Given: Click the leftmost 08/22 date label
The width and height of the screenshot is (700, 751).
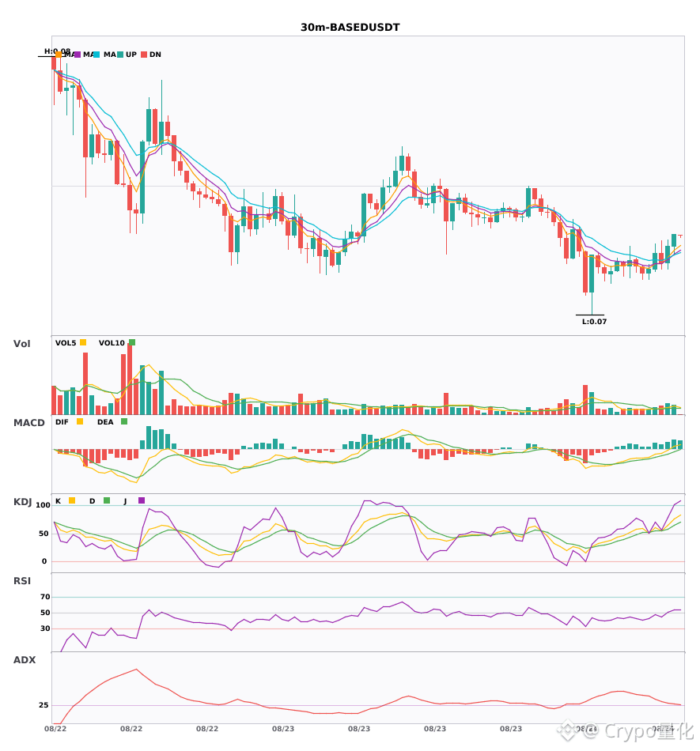Looking at the screenshot, I should 55,729.
